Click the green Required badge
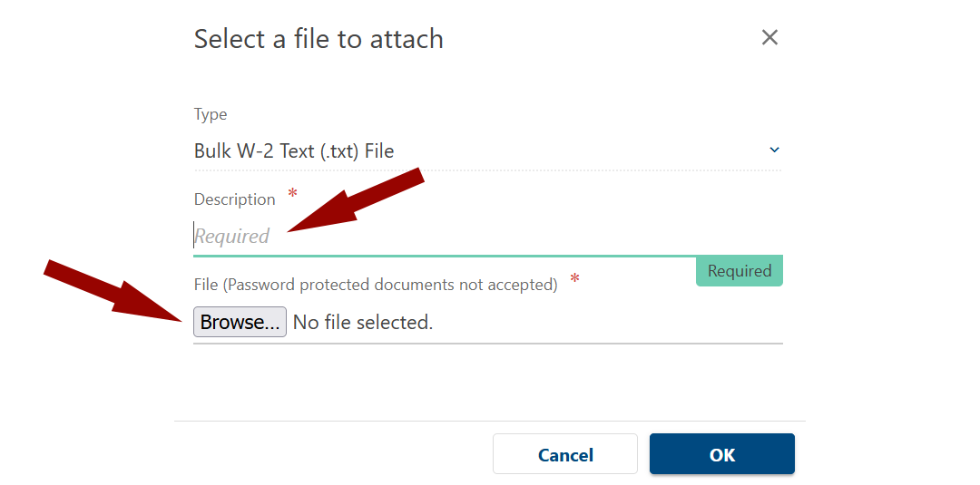980x485 pixels. [740, 271]
